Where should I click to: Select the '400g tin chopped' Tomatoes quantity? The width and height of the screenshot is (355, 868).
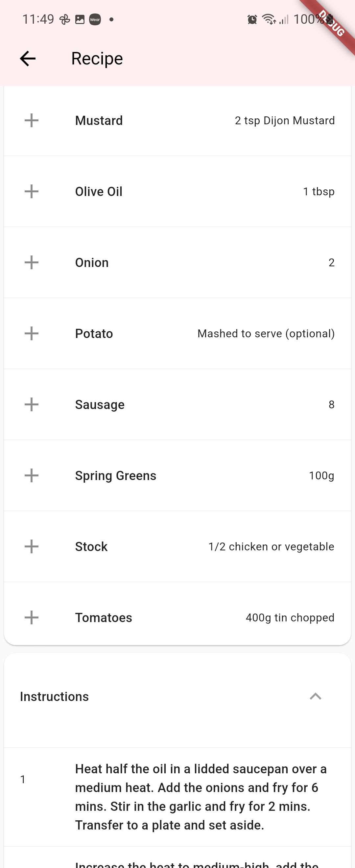[x=290, y=618]
